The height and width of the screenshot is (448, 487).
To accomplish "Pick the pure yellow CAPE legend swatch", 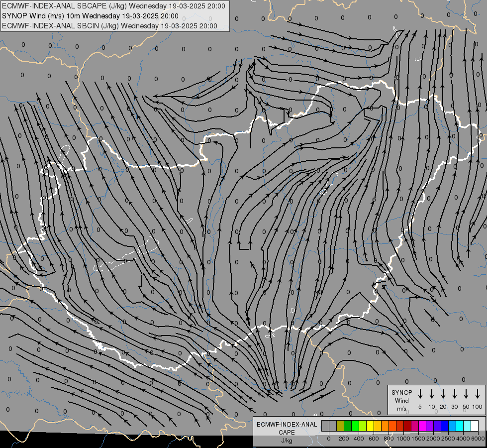I will [x=370, y=426].
